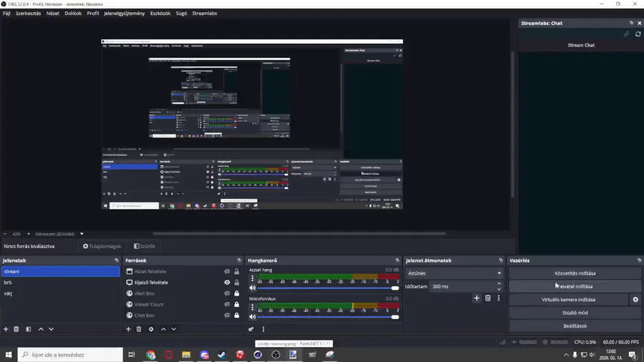Image resolution: width=644 pixels, height=362 pixels.
Task: Show hidden system tray icons chevron
Action: 567,355
